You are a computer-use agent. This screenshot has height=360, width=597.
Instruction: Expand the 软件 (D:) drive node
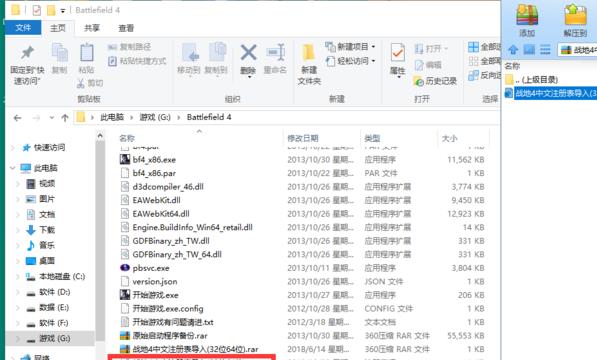click(x=18, y=292)
